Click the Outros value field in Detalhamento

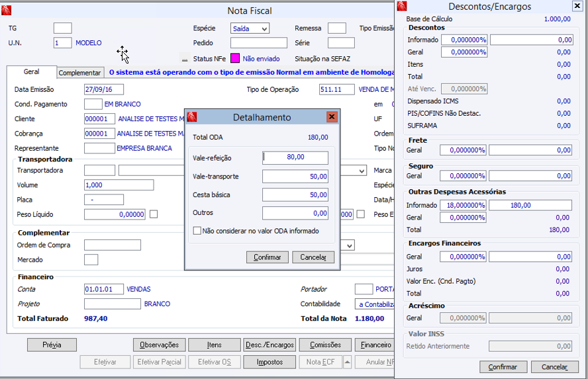(x=295, y=213)
